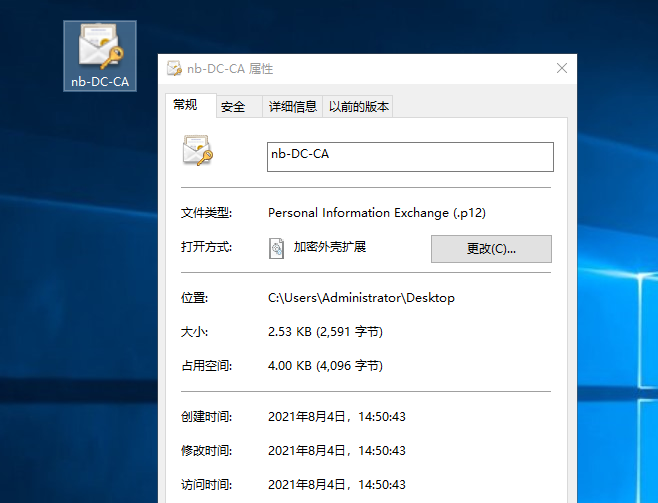658x503 pixels.
Task: Click the 占用空间 label
Action: click(206, 366)
